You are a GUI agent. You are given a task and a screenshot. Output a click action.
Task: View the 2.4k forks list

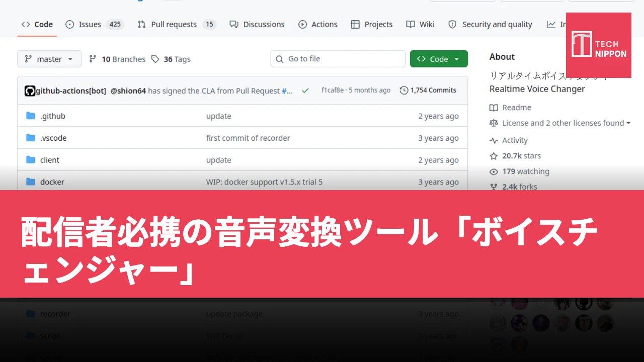pos(514,187)
